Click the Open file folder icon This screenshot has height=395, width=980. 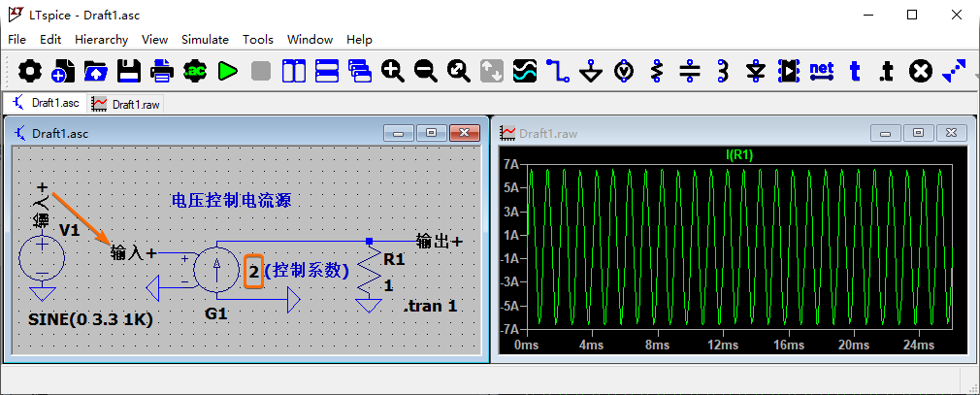pos(95,71)
